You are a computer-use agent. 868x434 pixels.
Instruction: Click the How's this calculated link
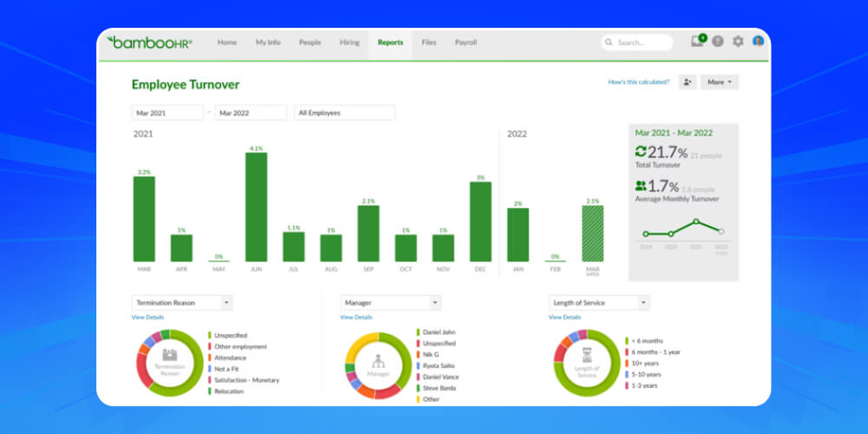639,82
